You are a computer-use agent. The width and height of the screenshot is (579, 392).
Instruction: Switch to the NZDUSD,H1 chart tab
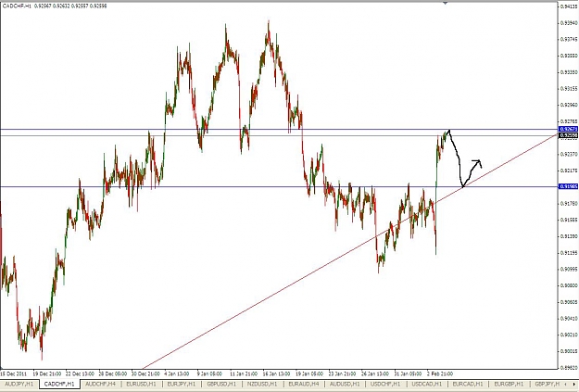(x=263, y=385)
